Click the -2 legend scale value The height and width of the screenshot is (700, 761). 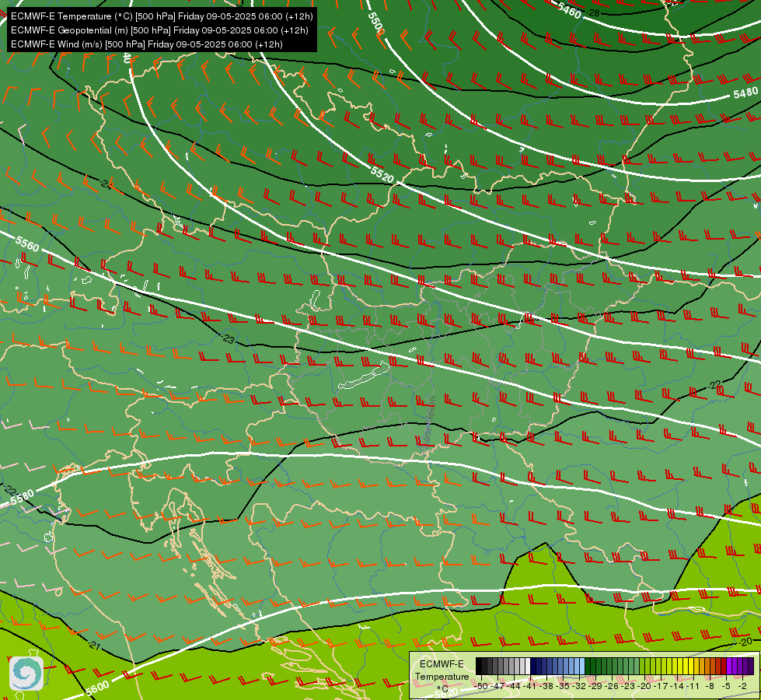click(x=742, y=687)
